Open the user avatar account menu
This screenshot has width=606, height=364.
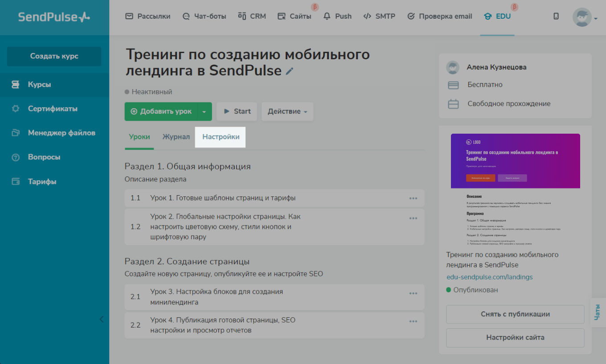point(585,17)
